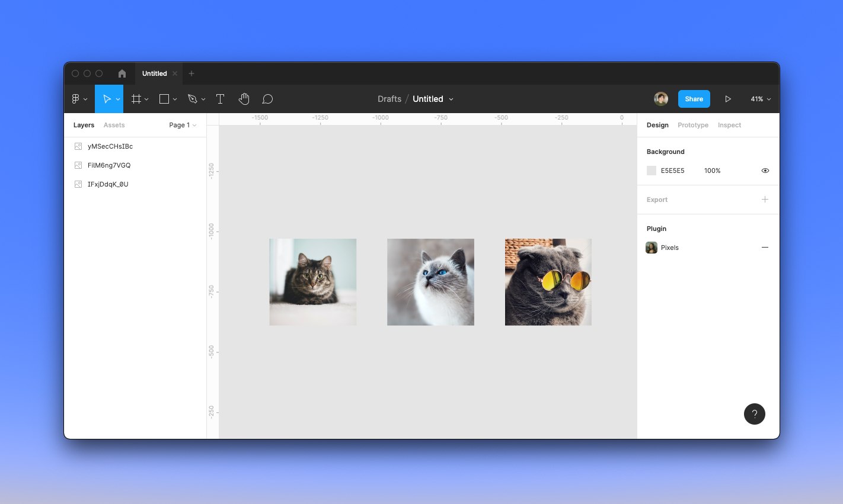Toggle background visibility eye icon
Viewport: 843px width, 504px height.
765,171
